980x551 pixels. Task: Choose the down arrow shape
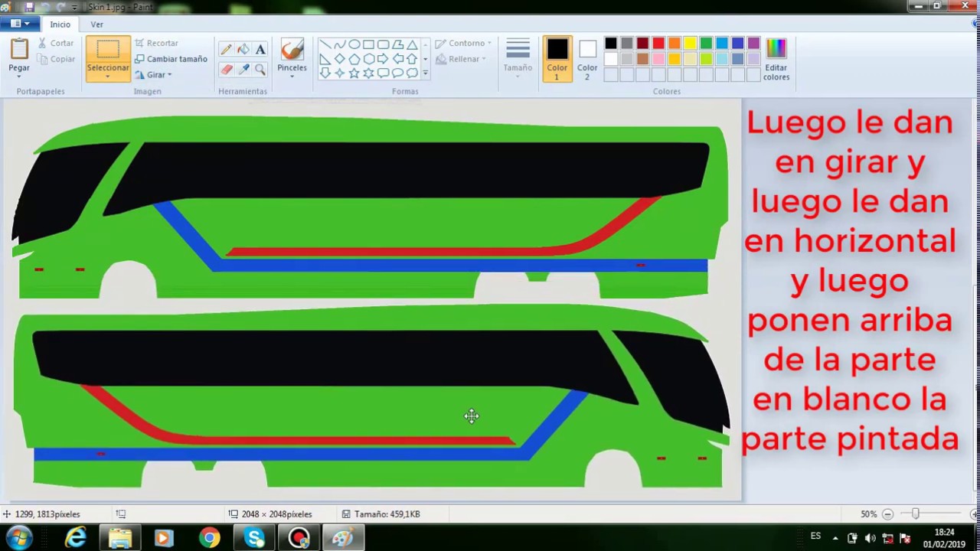click(325, 73)
